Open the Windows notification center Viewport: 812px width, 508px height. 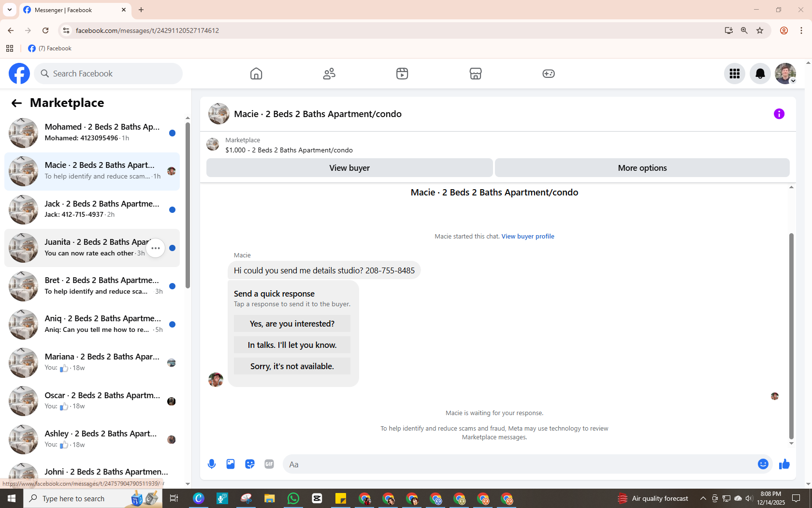tap(796, 498)
